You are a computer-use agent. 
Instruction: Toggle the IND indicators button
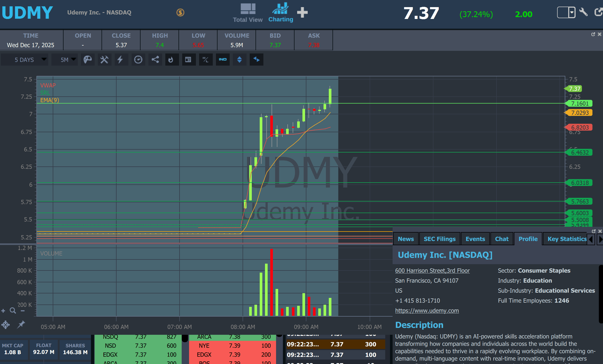click(x=223, y=60)
